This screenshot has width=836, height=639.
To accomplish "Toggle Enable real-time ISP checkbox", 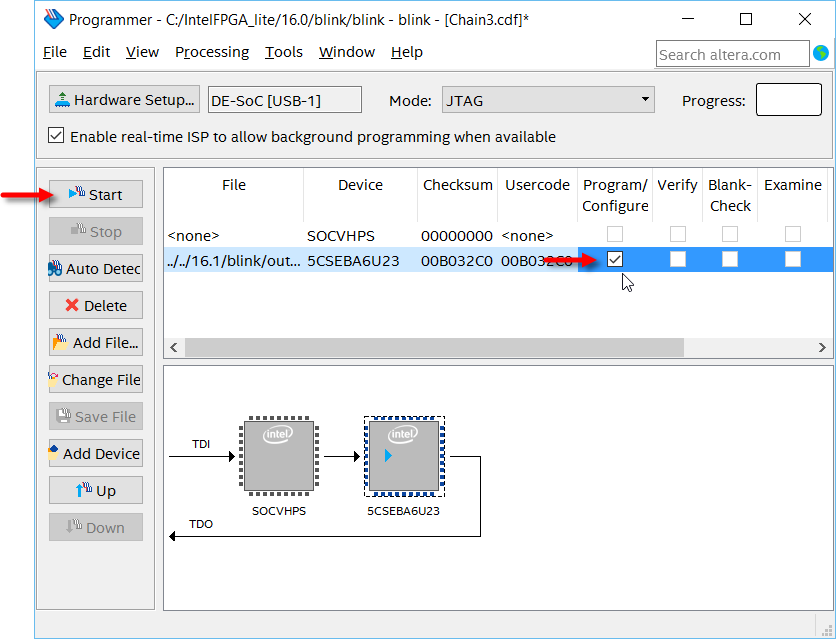I will click(56, 135).
